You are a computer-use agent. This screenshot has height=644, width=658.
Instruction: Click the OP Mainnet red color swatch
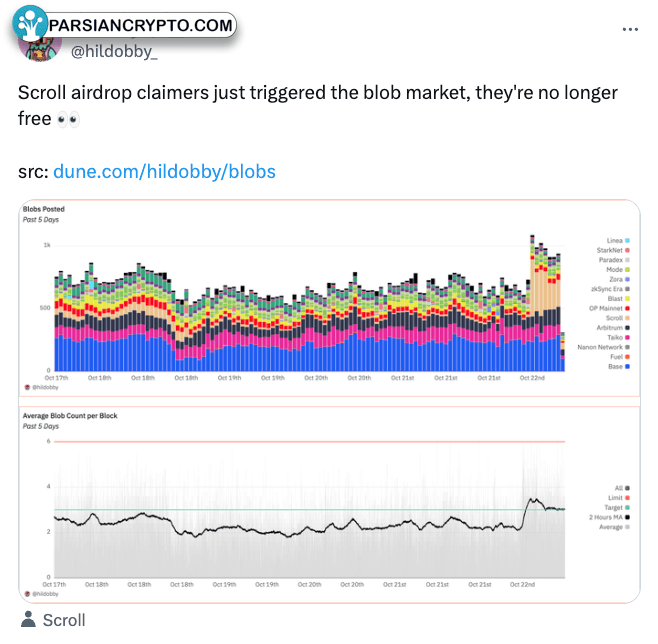[627, 308]
